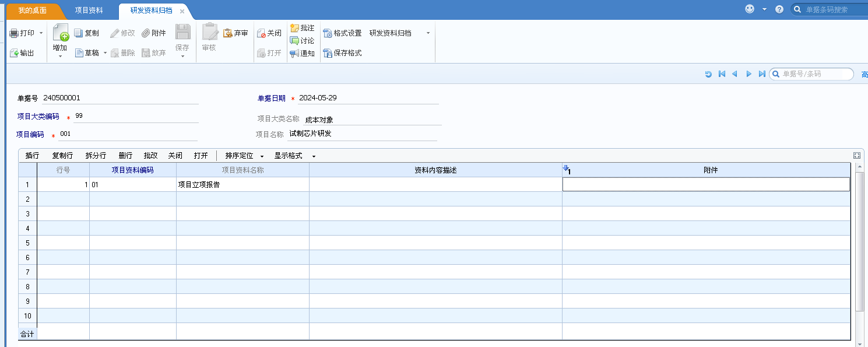Open Attachments (附件) paperclip icon
868x347 pixels.
click(146, 33)
